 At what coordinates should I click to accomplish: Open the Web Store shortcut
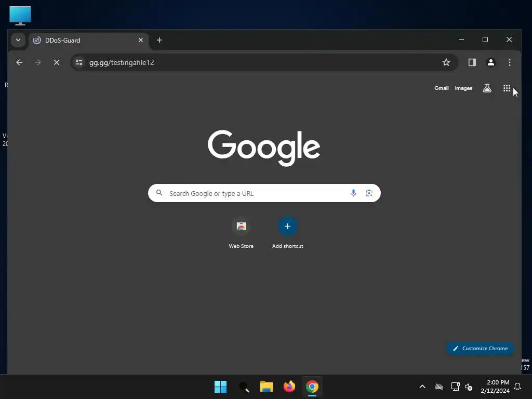tap(241, 233)
